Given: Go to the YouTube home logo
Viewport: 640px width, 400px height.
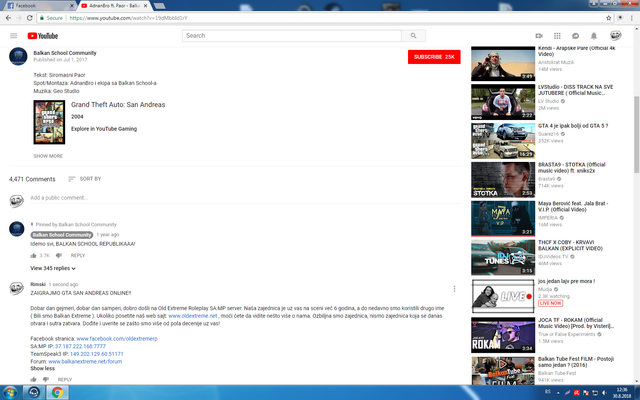Looking at the screenshot, I should point(43,36).
